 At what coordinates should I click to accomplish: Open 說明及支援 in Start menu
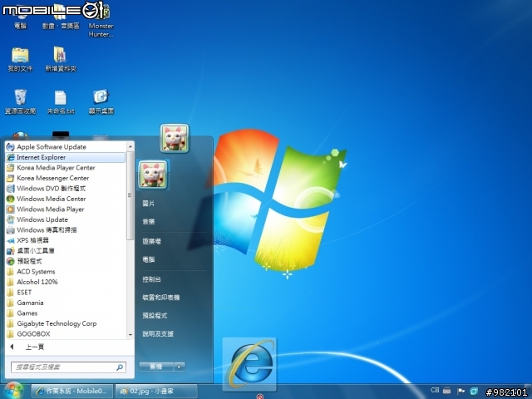click(x=158, y=334)
